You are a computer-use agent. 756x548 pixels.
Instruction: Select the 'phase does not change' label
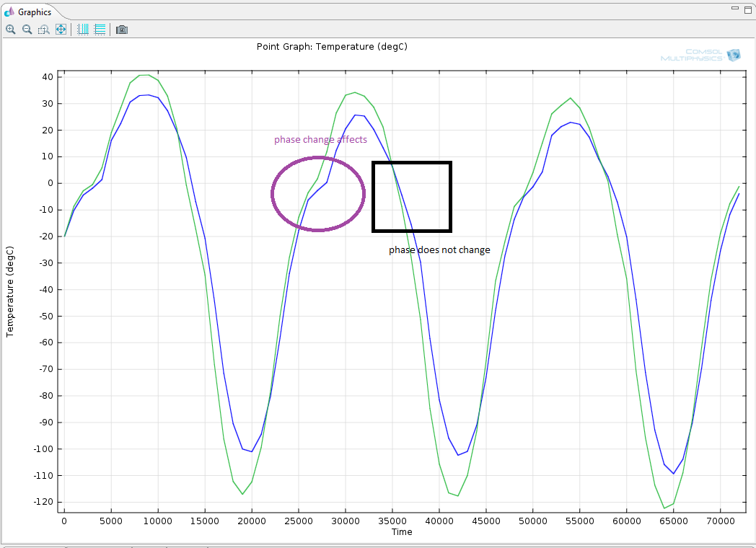[439, 250]
